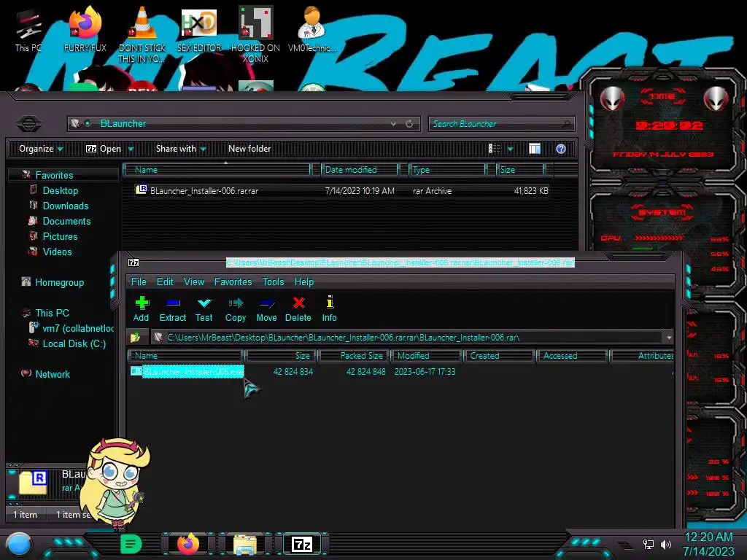Click the 7-Zip path address field
The image size is (747, 560).
pyautogui.click(x=412, y=338)
